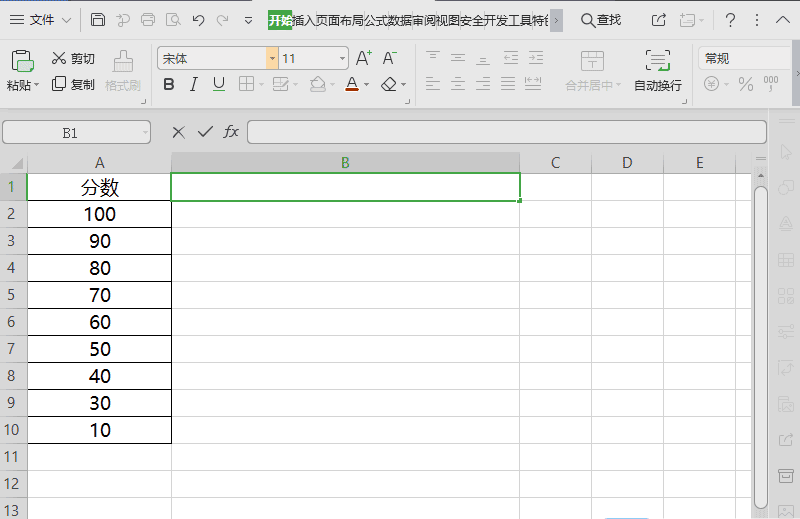Click the Redo arrow icon
The width and height of the screenshot is (800, 519).
222,20
